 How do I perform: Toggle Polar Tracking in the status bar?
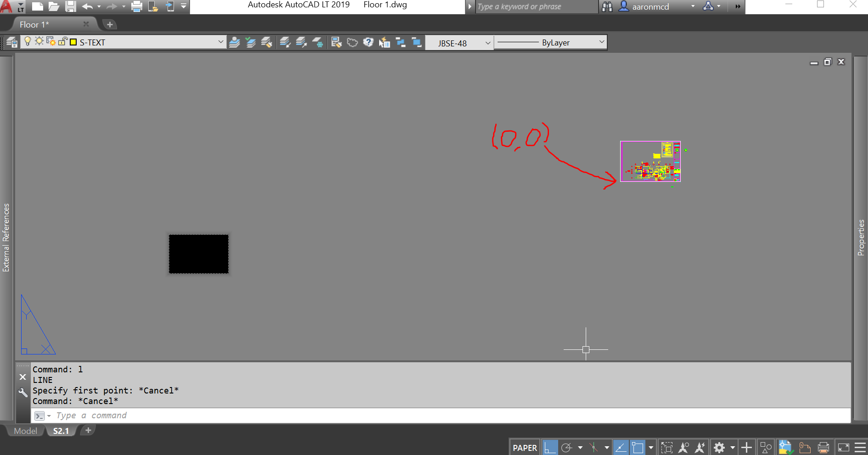click(567, 447)
